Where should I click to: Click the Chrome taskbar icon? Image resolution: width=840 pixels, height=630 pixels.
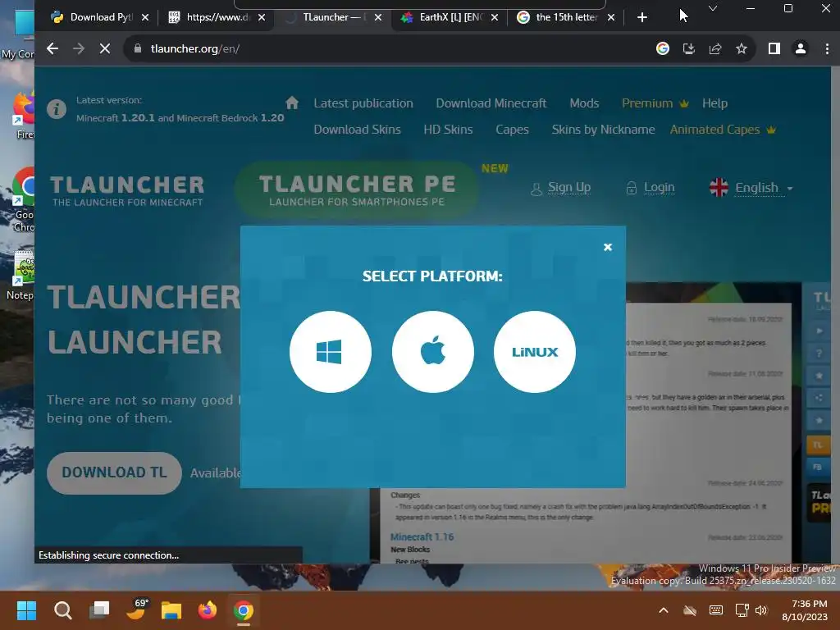tap(243, 610)
